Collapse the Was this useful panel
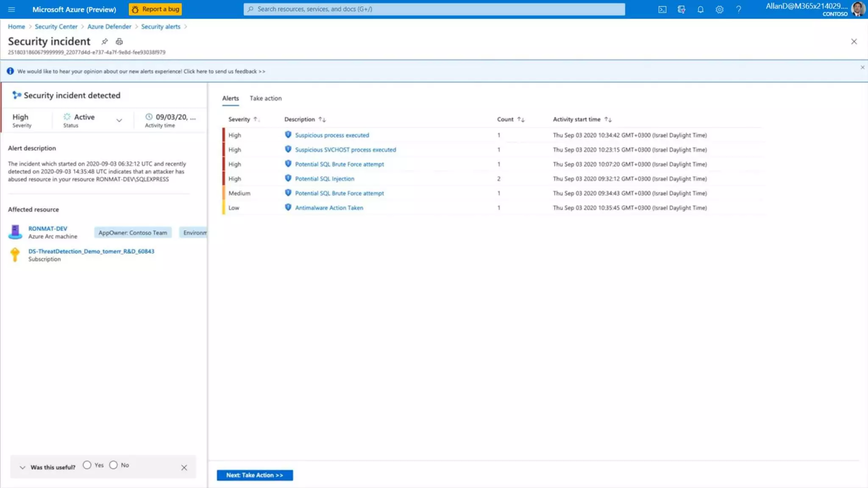The image size is (868, 488). pyautogui.click(x=22, y=467)
